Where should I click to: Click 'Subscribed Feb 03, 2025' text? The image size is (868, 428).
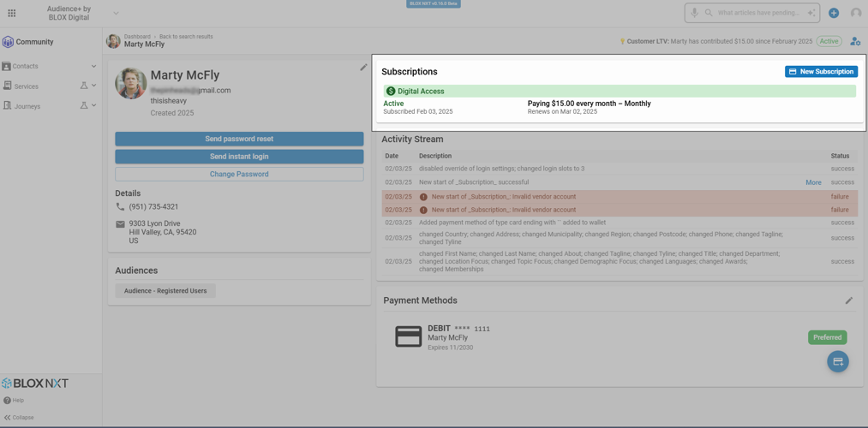418,111
